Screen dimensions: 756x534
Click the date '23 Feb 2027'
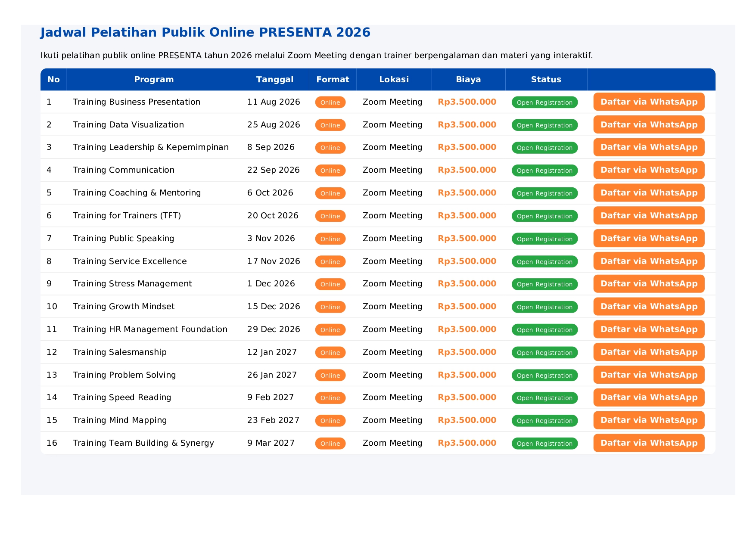tap(273, 420)
